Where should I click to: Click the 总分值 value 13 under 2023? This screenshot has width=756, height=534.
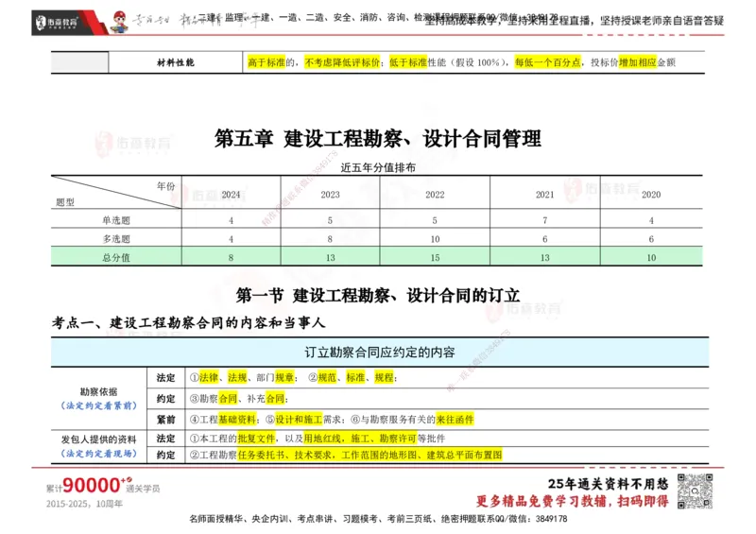point(330,258)
